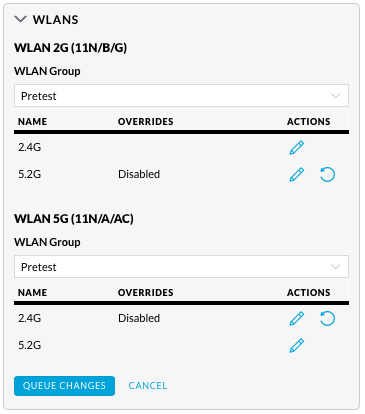Click the Queue Changes button

64,386
